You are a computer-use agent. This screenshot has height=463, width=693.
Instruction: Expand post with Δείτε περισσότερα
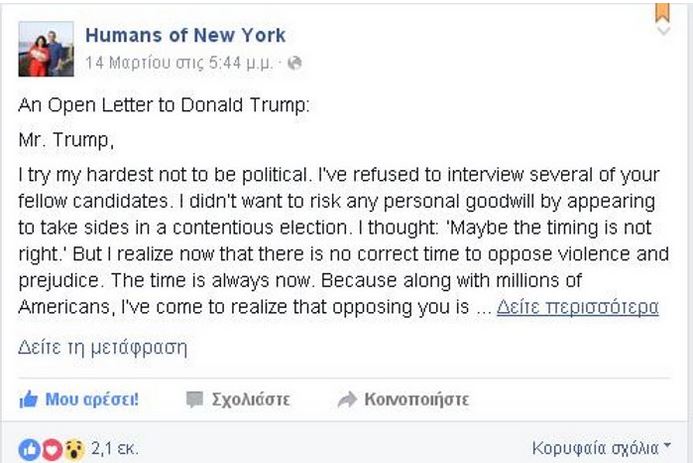point(577,307)
